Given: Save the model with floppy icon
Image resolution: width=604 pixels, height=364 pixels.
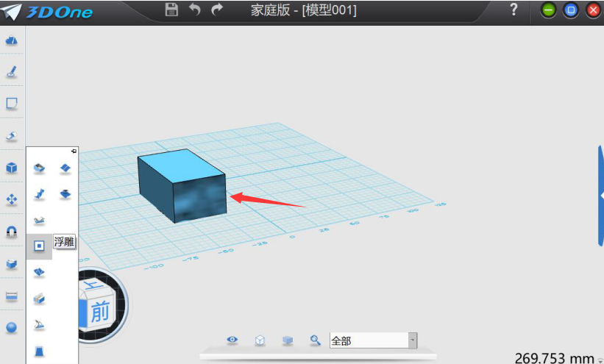Looking at the screenshot, I should 171,10.
